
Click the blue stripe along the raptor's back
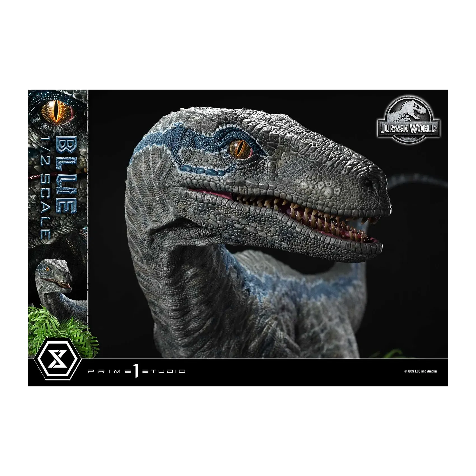point(294,283)
